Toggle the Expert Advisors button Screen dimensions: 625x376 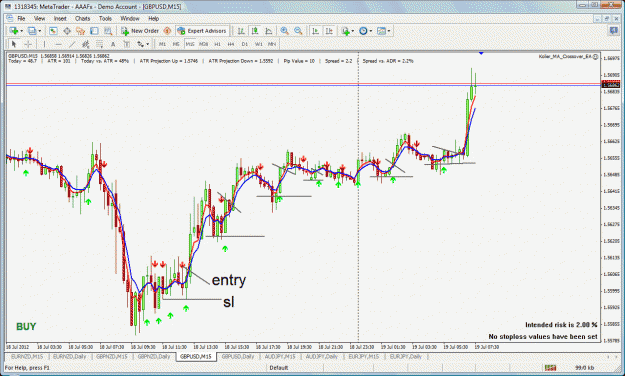[x=202, y=31]
